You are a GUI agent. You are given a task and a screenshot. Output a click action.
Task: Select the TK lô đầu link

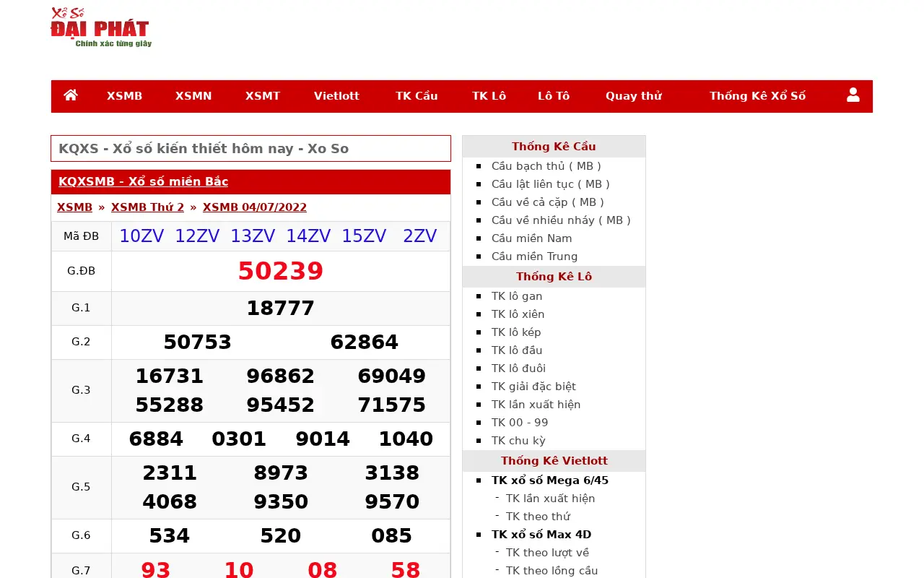[517, 350]
